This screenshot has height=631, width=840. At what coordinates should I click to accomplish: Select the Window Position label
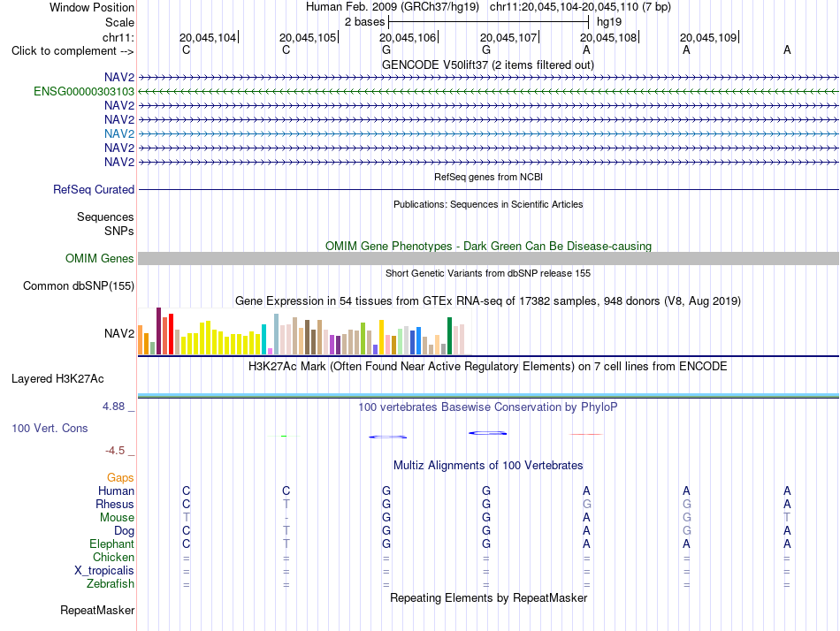(92, 7)
